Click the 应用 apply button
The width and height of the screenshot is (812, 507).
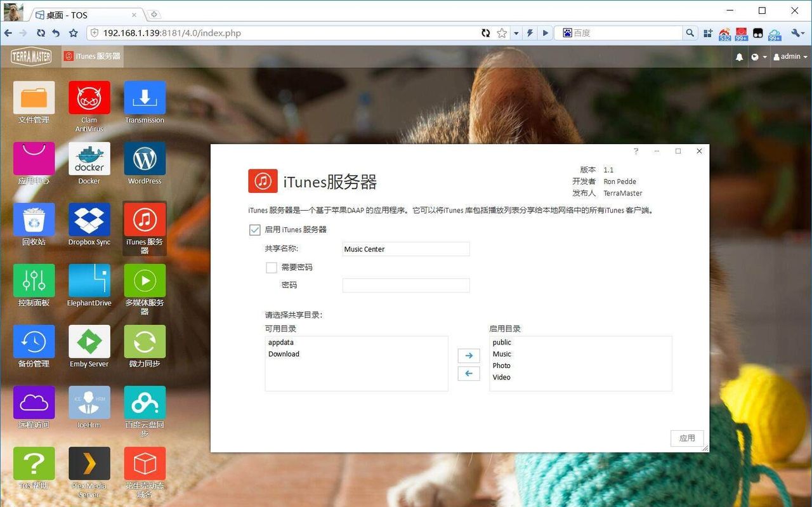pyautogui.click(x=686, y=438)
